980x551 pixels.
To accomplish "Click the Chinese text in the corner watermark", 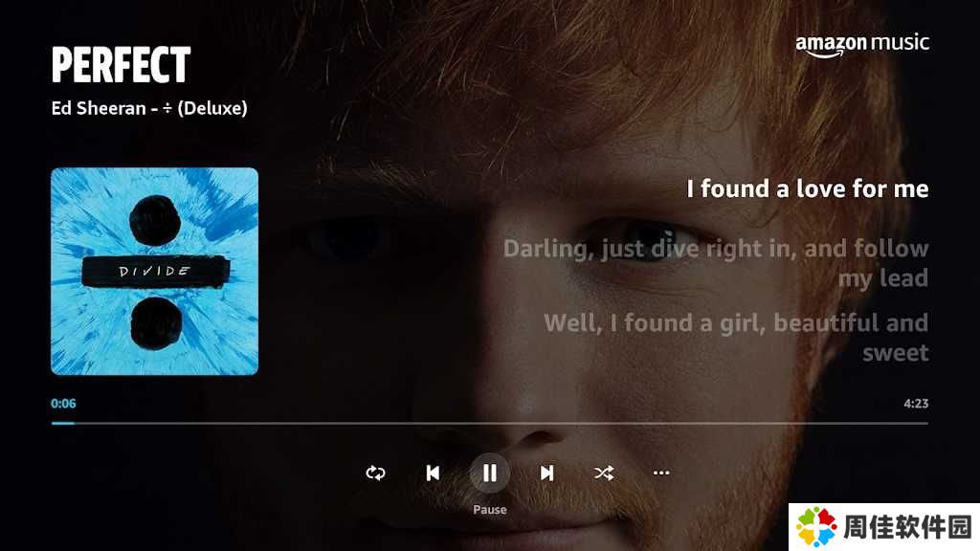I will [x=907, y=527].
